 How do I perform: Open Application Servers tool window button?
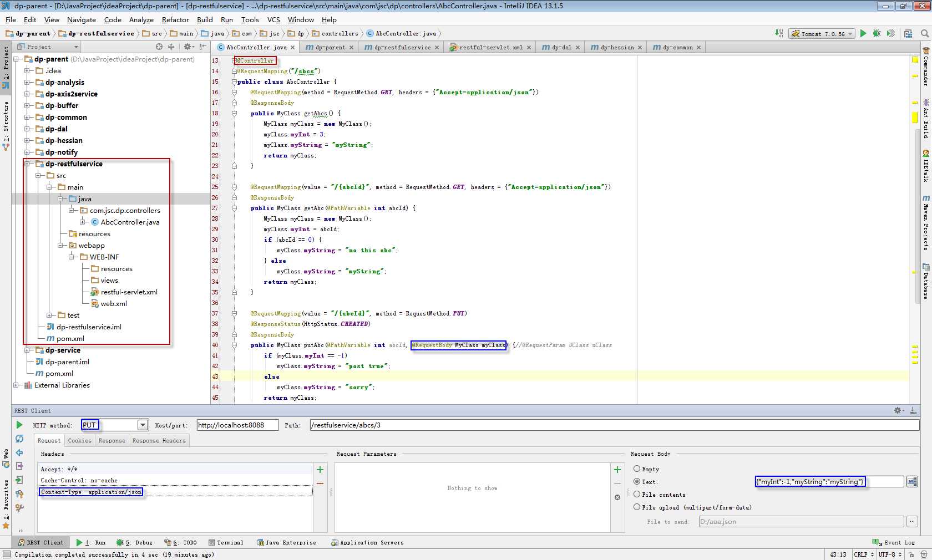[x=367, y=543]
